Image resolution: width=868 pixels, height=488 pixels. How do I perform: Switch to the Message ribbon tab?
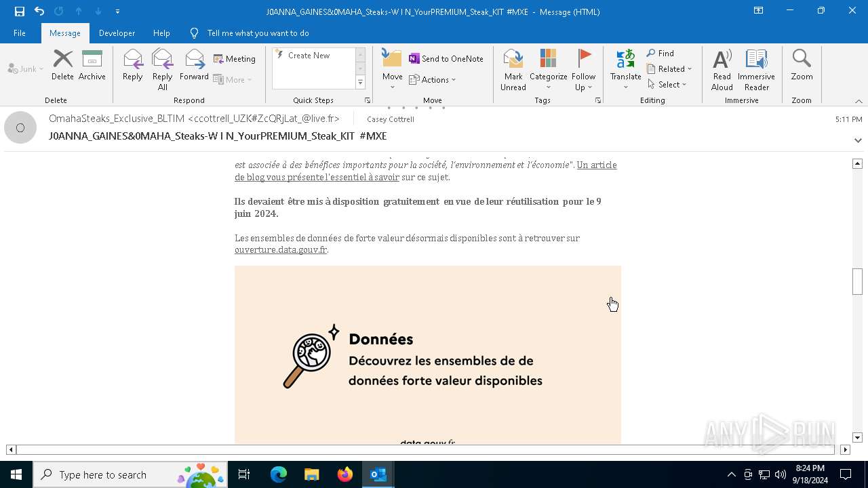click(x=65, y=33)
